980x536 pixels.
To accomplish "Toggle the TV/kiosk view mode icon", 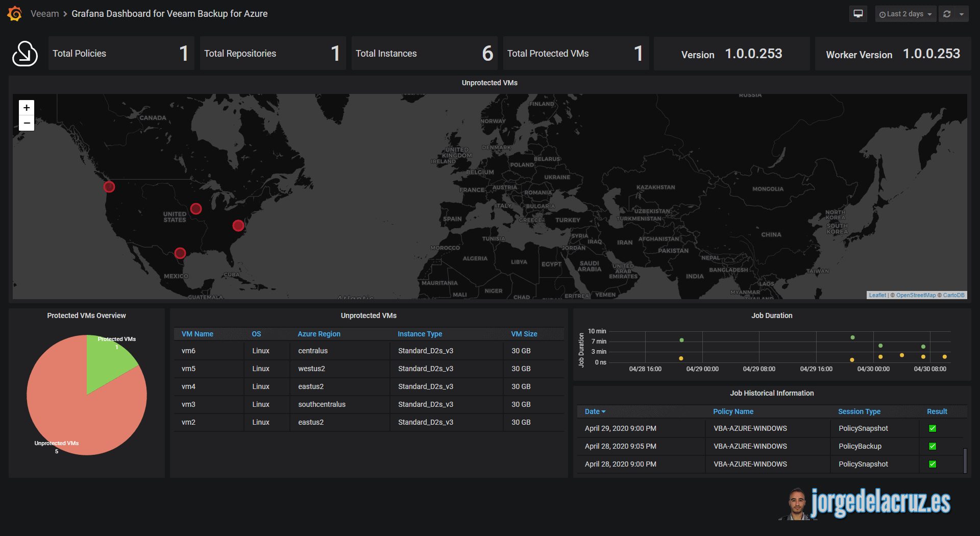I will pos(858,14).
